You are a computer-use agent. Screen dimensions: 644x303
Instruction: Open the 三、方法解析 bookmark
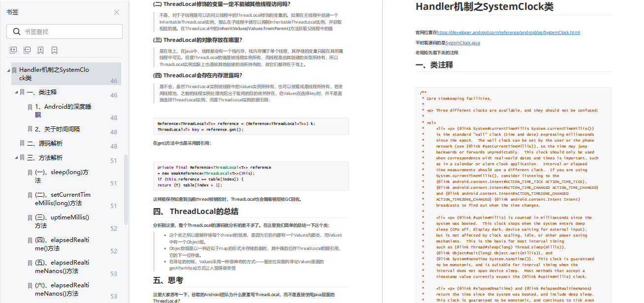(45, 158)
